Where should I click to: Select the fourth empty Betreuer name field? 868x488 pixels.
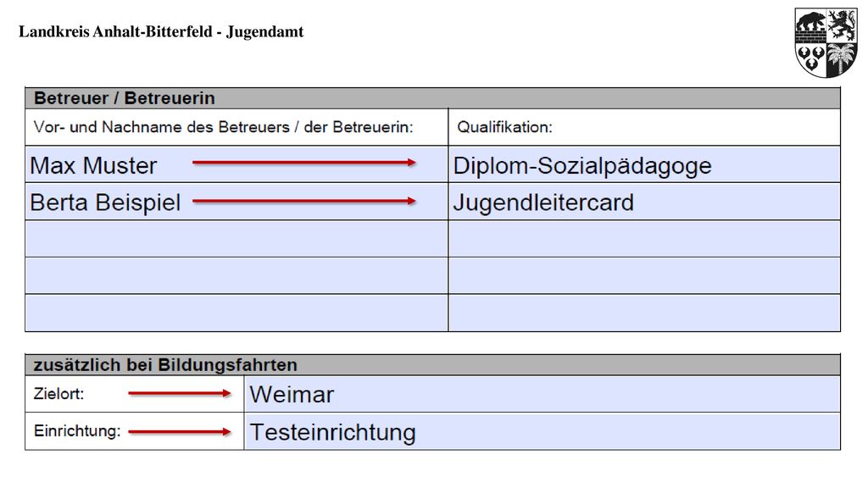point(236,275)
